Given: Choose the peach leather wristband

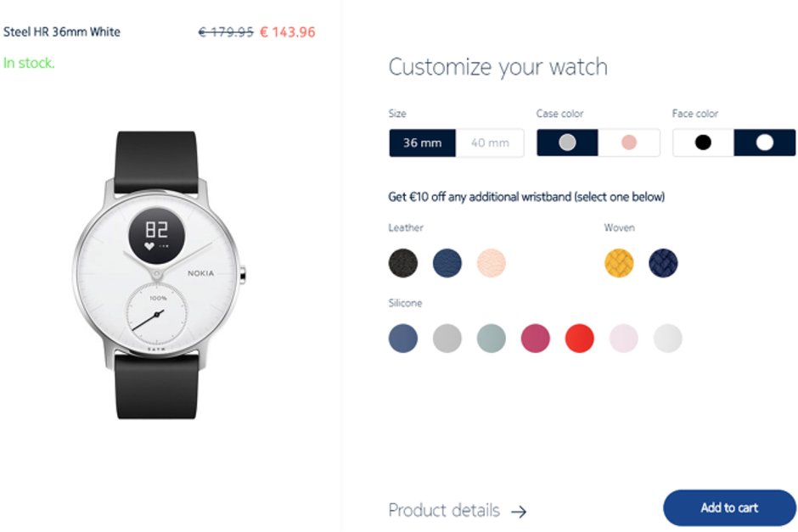Looking at the screenshot, I should coord(492,263).
